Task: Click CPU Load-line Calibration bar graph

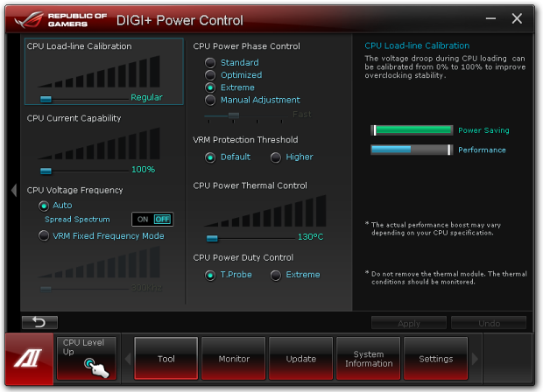Action: point(99,71)
